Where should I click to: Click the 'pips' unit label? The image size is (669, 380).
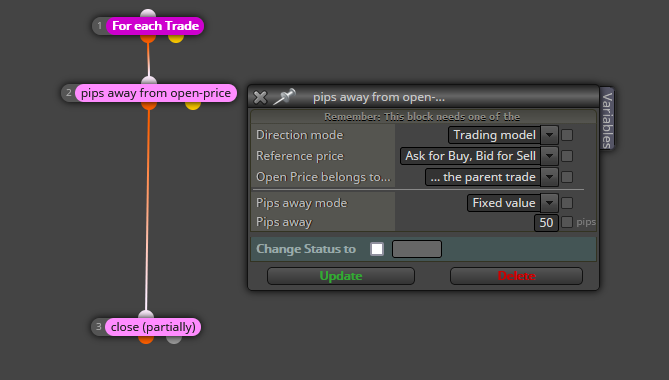[x=586, y=222]
